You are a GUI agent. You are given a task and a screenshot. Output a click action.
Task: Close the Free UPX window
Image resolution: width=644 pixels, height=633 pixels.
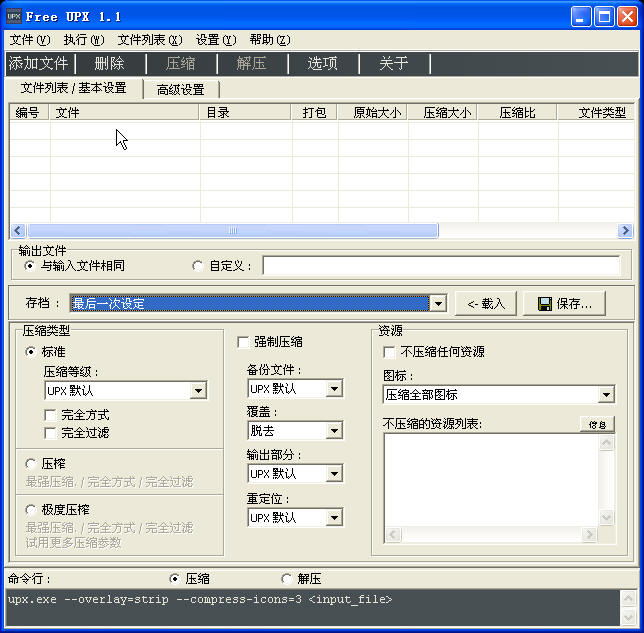click(x=628, y=17)
